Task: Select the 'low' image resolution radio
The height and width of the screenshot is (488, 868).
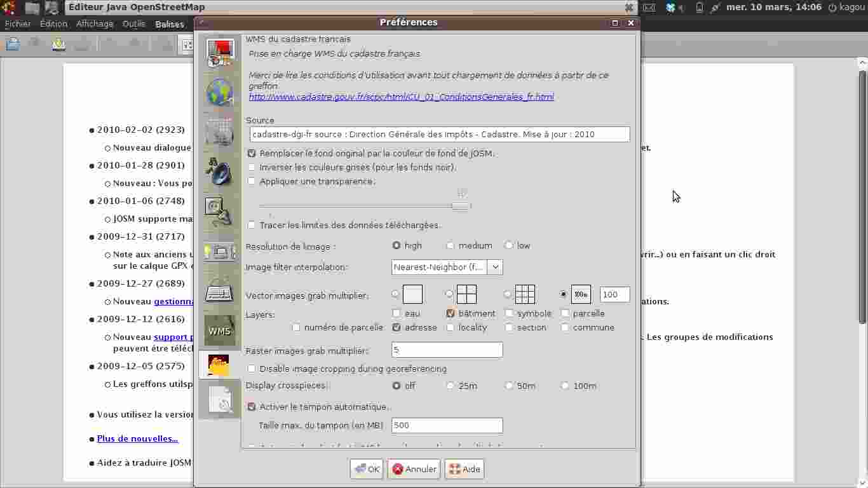Action: tap(508, 245)
